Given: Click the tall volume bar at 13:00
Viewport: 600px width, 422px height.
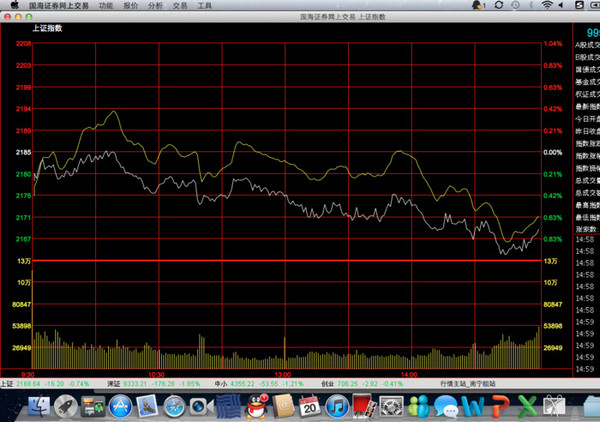Looking at the screenshot, I should coord(285,352).
